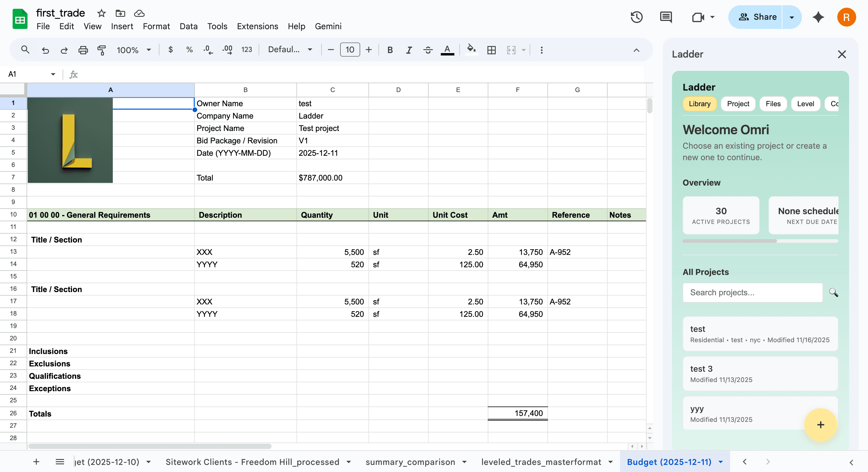Open the comments icon

pyautogui.click(x=666, y=17)
